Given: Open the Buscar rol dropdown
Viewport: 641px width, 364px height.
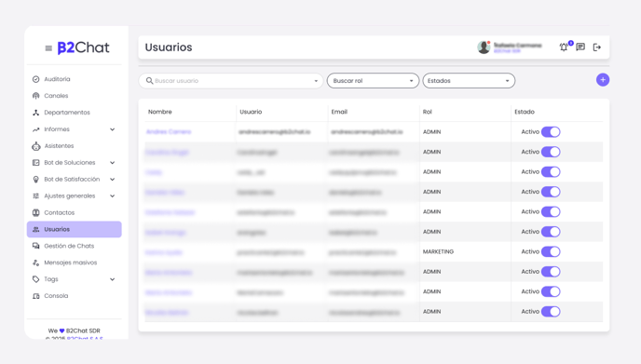Looking at the screenshot, I should [373, 81].
